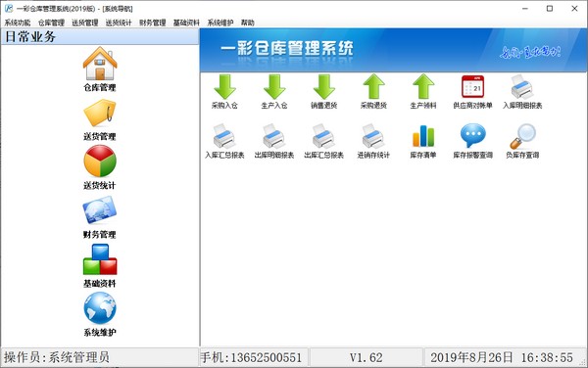The height and width of the screenshot is (368, 588).
Task: Open 入库明细报表 printer icon
Action: click(x=522, y=87)
